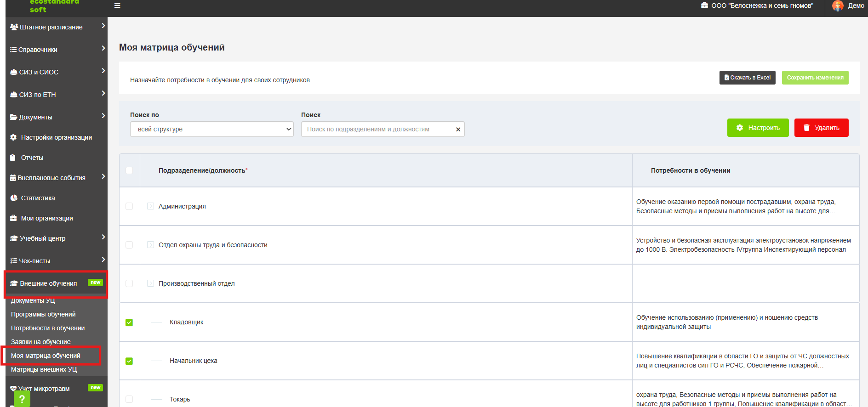Check the Токарь row checkbox
This screenshot has width=868, height=407.
129,399
